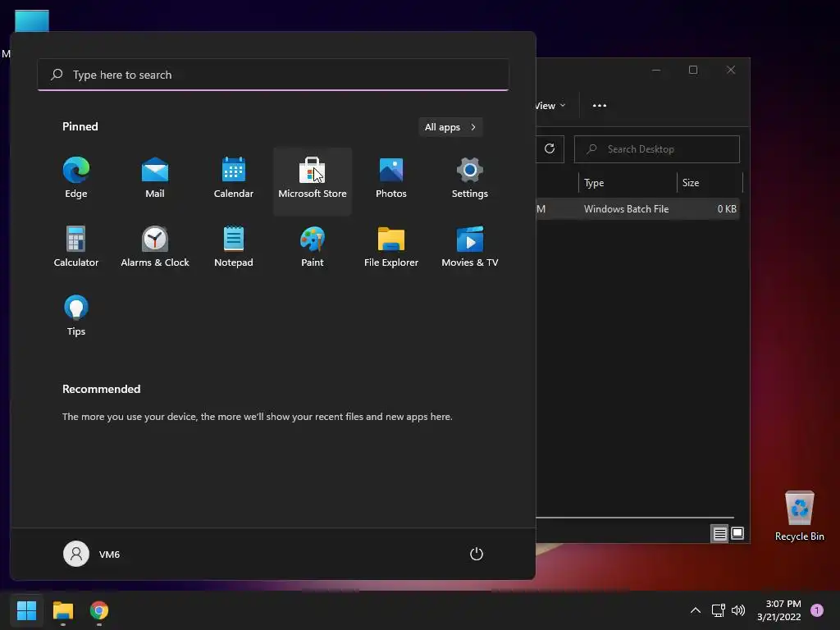Viewport: 840px width, 630px height.
Task: Switch File Explorer to details view
Action: coord(719,533)
